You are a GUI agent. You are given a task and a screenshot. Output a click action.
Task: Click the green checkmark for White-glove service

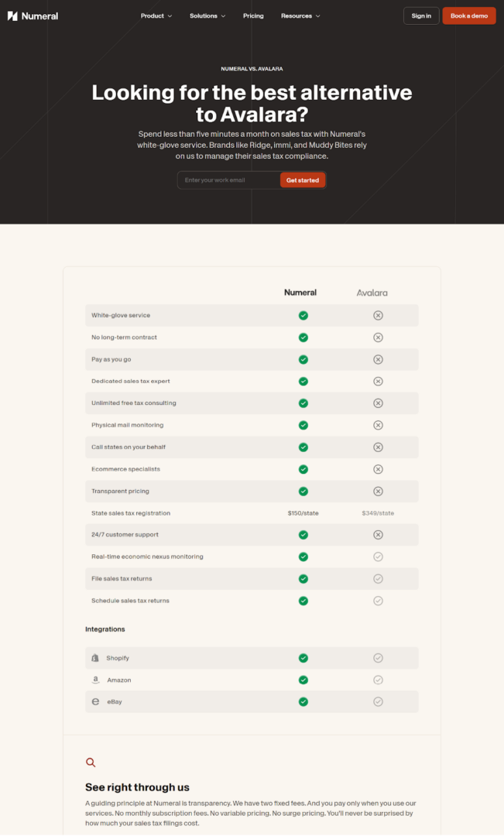[303, 315]
